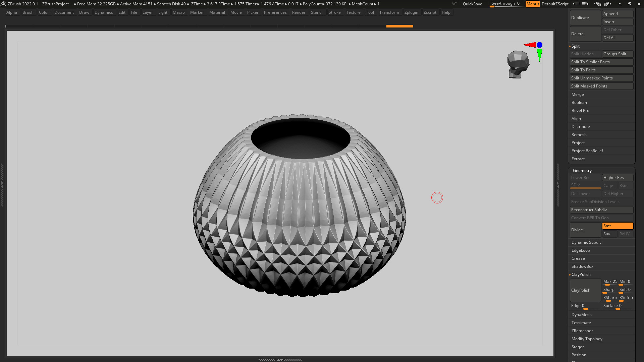This screenshot has width=644, height=362.
Task: Click the Duplicate subtool button
Action: pos(585,18)
